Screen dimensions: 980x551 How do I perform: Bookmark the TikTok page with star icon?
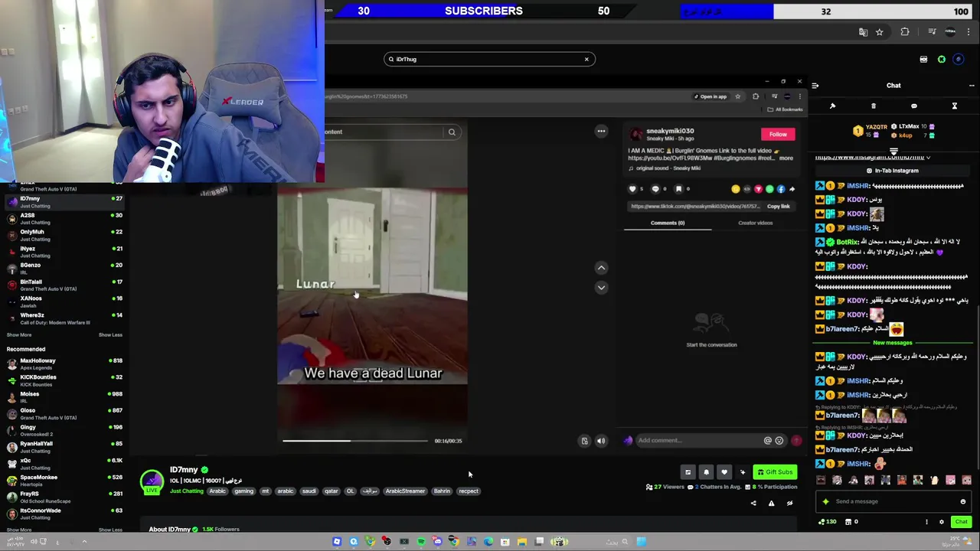coord(738,96)
